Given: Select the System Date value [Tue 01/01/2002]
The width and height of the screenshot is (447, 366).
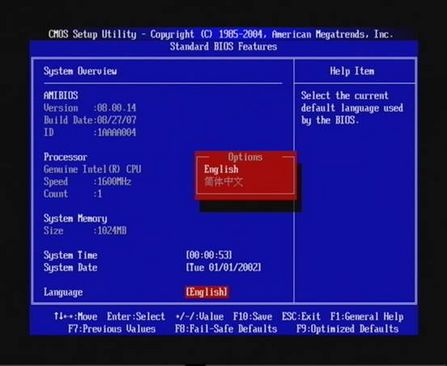Looking at the screenshot, I should (x=223, y=268).
